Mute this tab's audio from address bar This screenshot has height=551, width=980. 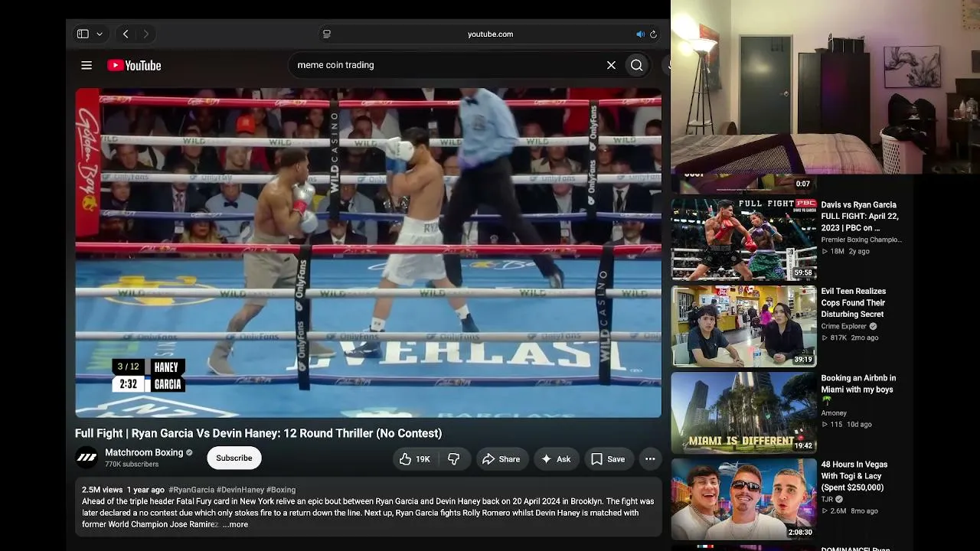[640, 34]
